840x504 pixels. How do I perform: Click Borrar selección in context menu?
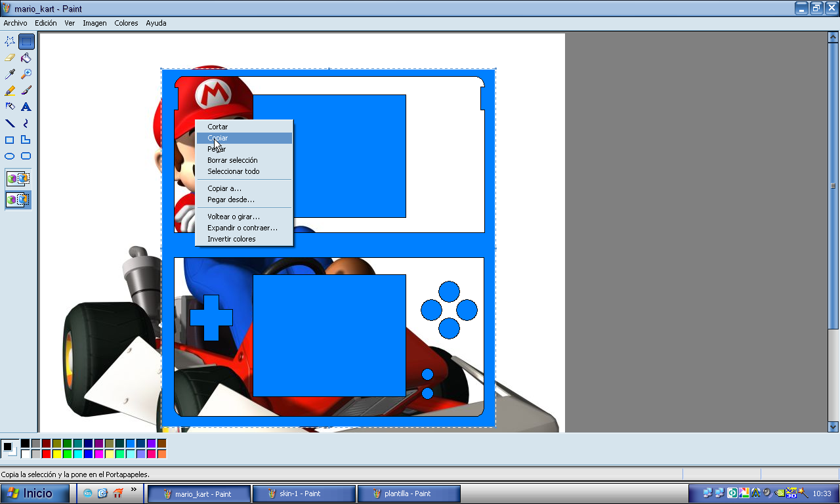244,160
